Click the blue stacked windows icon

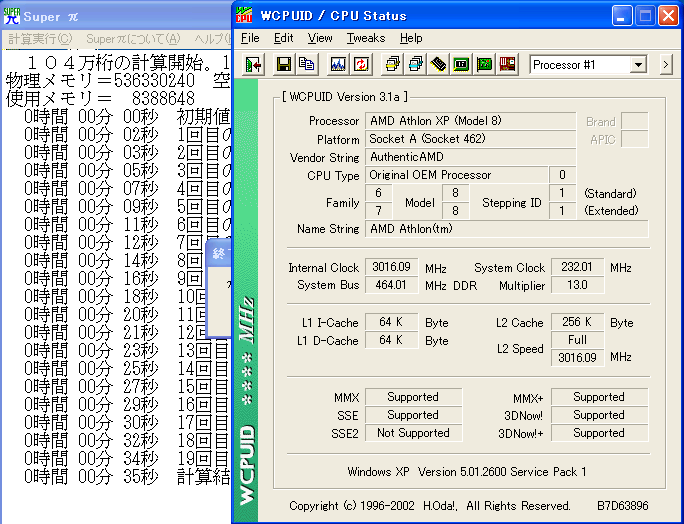point(415,64)
